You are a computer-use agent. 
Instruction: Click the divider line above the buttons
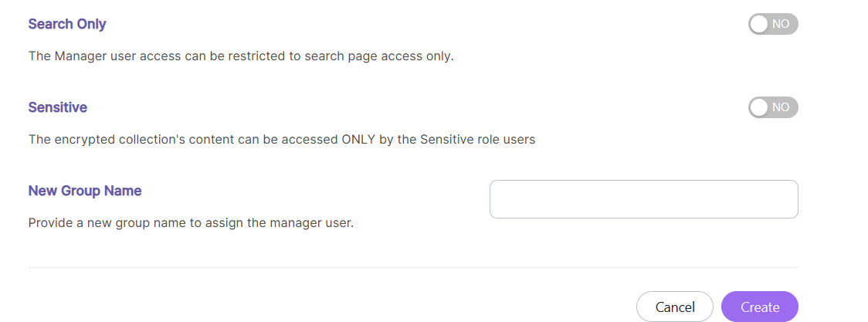(x=413, y=267)
